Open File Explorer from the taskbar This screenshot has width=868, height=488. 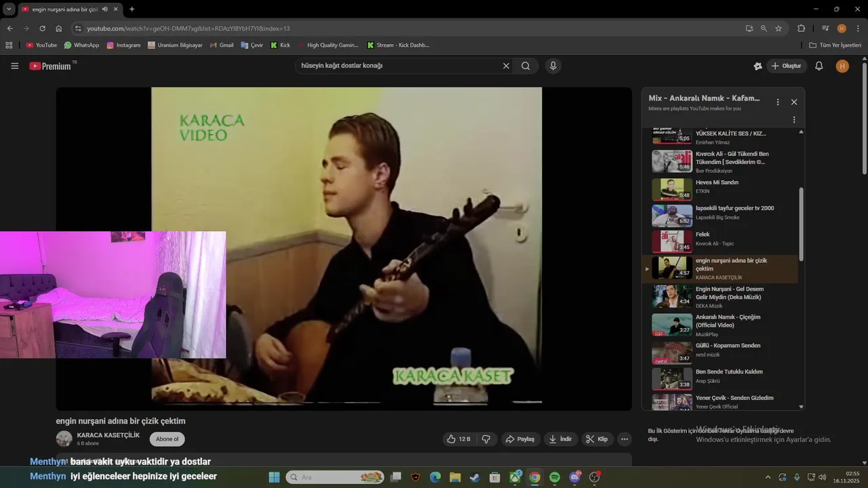coord(455,477)
